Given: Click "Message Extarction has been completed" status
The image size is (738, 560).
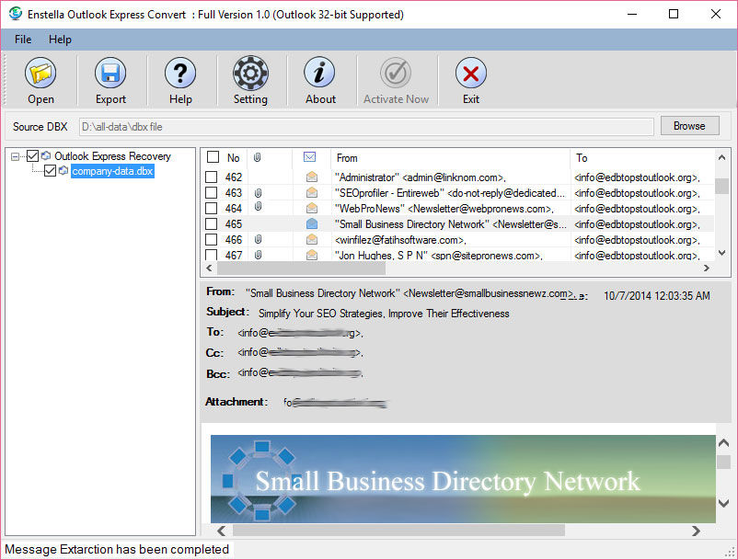Looking at the screenshot, I should 117,549.
